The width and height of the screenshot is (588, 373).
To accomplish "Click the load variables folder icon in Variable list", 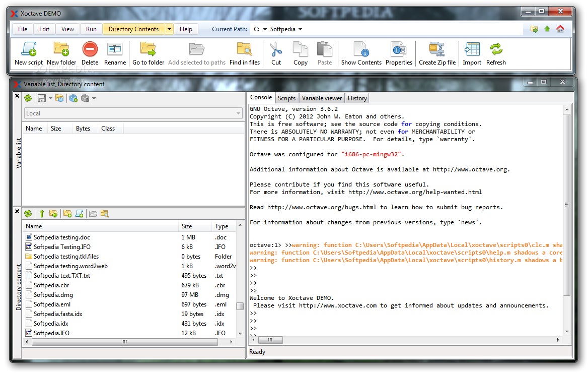I will point(59,98).
